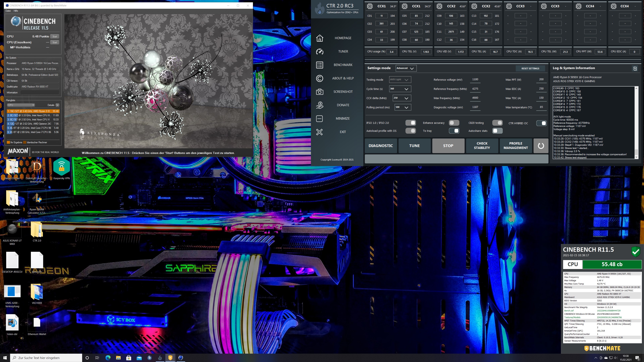Open the CTR Homepage house icon

coord(319,38)
